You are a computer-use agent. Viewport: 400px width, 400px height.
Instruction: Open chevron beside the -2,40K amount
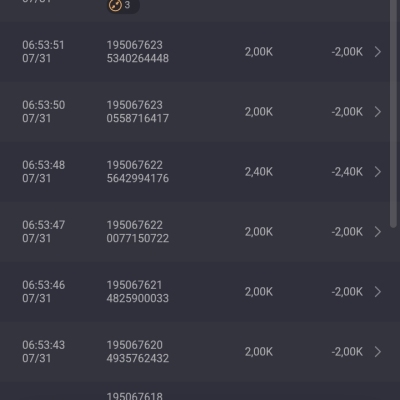378,172
